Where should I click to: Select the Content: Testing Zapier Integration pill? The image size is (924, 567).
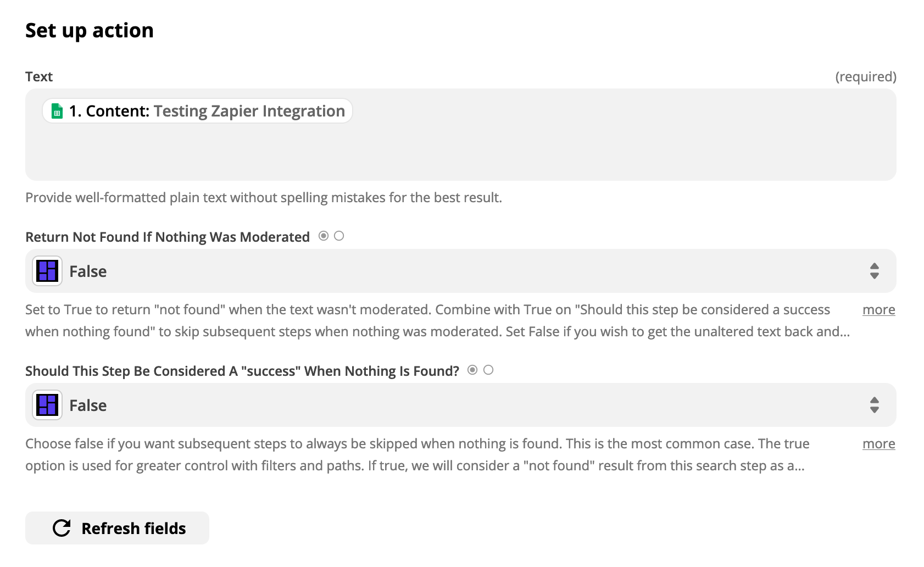197,111
